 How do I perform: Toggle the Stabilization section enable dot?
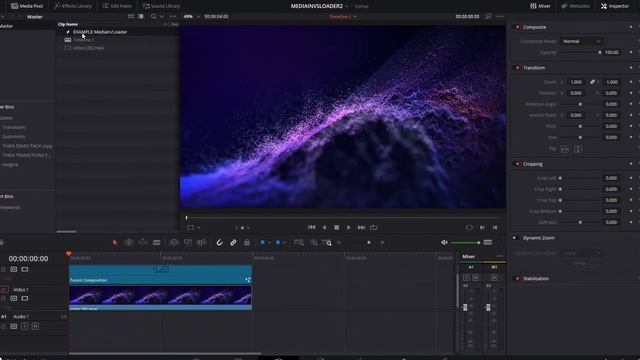[x=518, y=278]
